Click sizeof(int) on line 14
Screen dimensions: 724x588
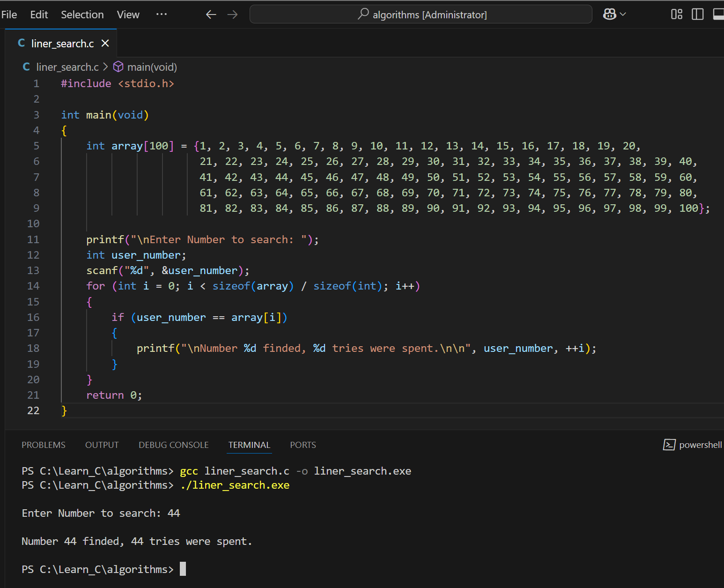(x=348, y=286)
